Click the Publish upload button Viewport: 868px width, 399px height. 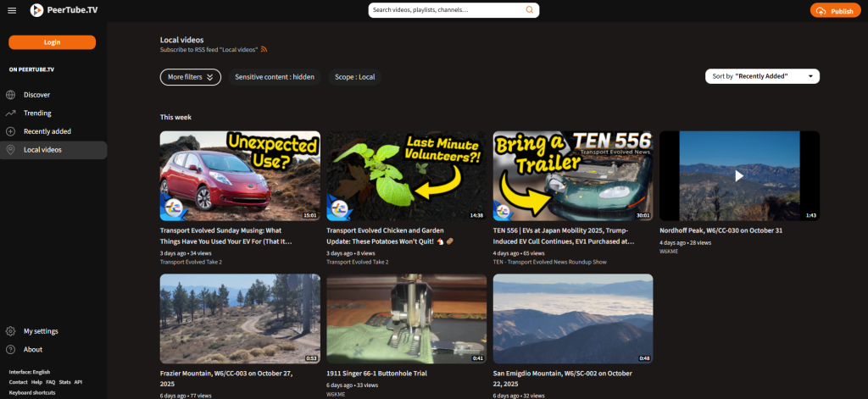point(835,10)
